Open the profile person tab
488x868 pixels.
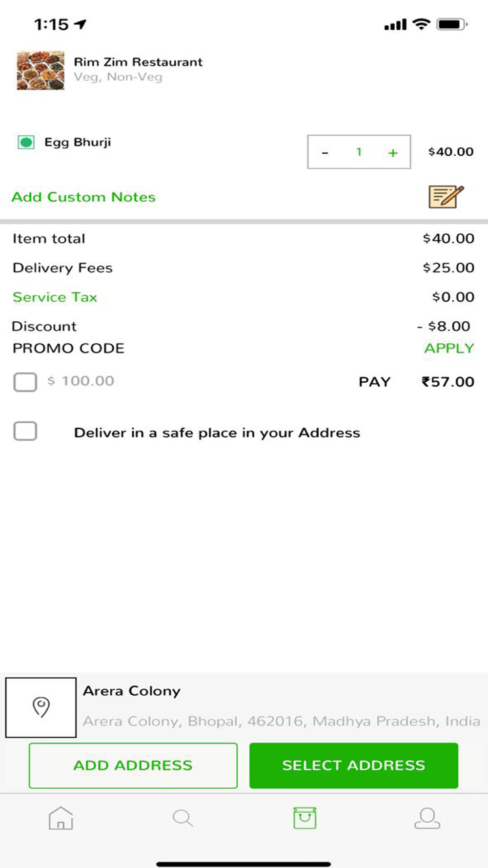(x=427, y=818)
